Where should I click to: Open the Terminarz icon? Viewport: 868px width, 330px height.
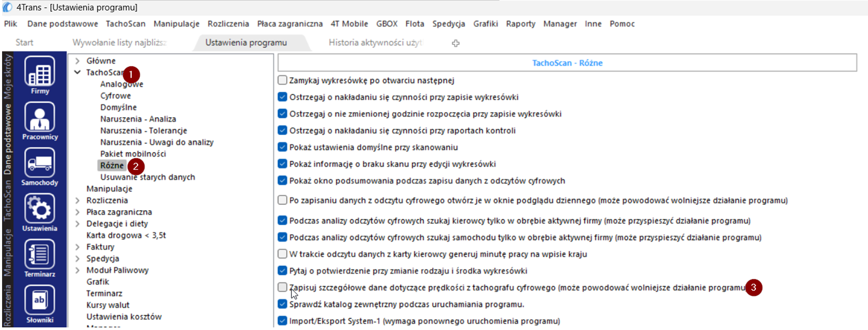tap(40, 255)
